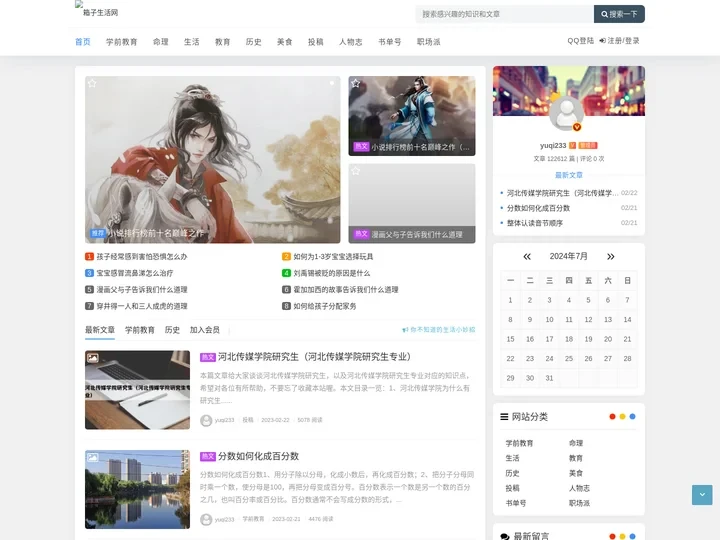
Task: Click the blue scroll-down chevron button
Action: pos(702,495)
